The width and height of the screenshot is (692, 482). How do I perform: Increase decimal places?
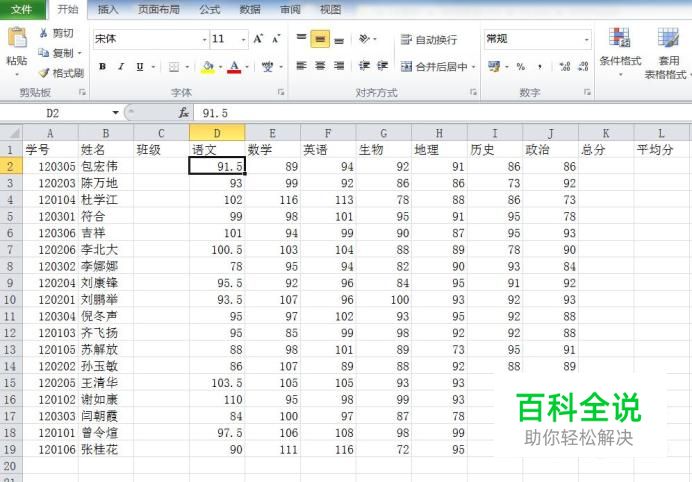(x=564, y=67)
